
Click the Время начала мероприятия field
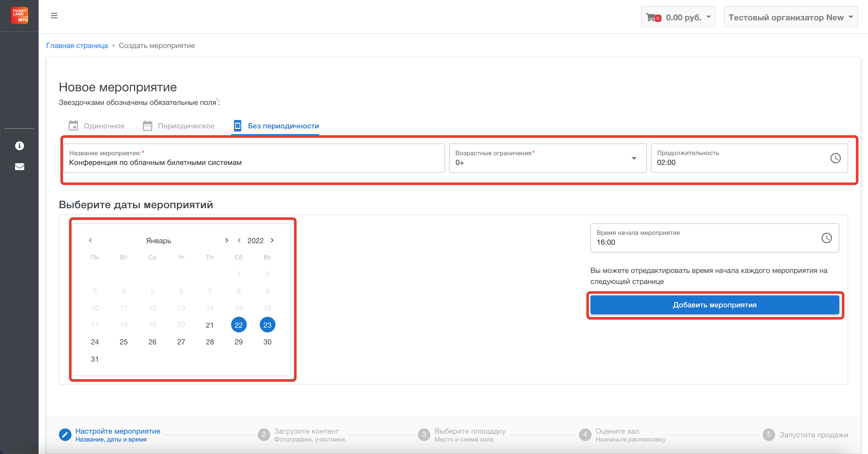pos(715,238)
